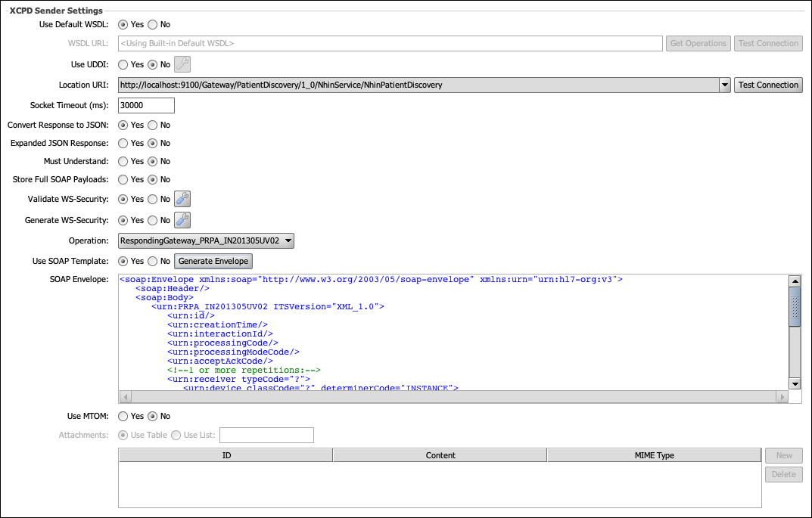Click the SOAP Envelope vertical scrollbar thumb
812x518 pixels.
click(795, 307)
